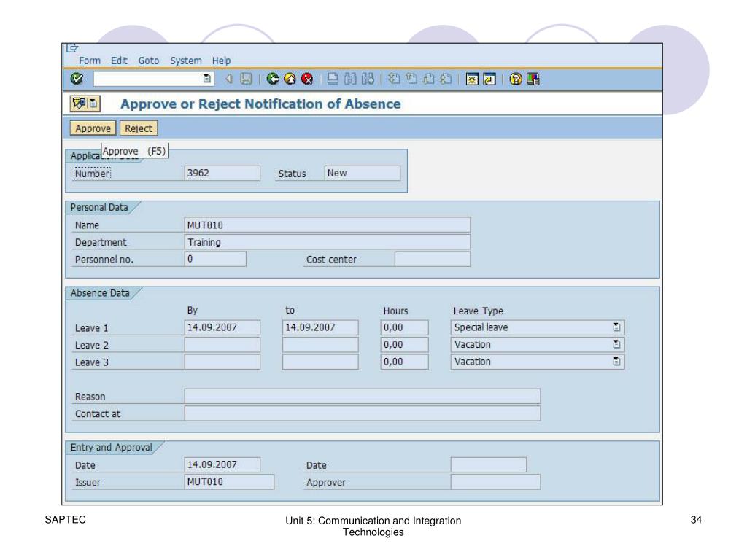747x560 pixels.
Task: Click the Status field showing New
Action: pyautogui.click(x=362, y=173)
